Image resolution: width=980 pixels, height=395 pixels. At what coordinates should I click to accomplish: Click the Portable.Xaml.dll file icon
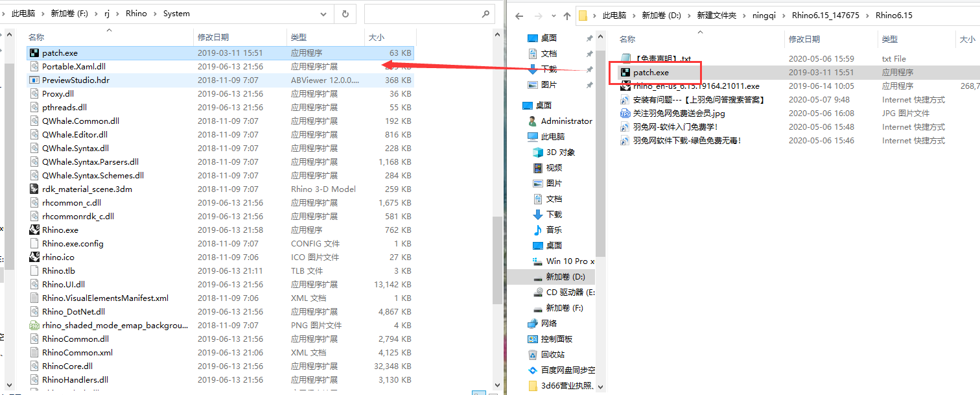click(35, 66)
